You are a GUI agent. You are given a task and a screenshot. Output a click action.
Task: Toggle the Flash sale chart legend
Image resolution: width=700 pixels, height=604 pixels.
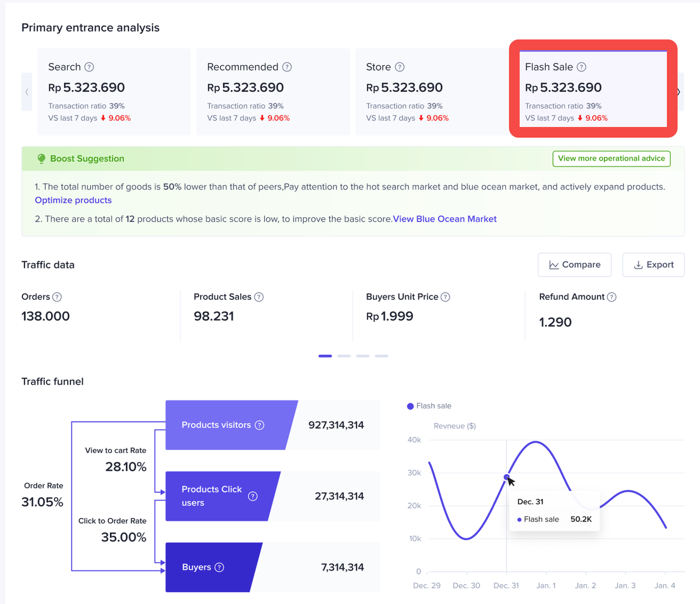(x=429, y=406)
